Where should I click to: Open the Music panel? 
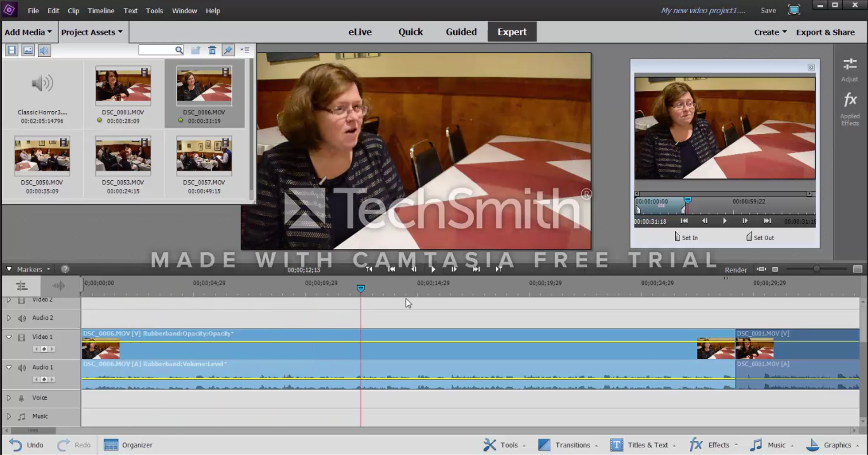771,445
